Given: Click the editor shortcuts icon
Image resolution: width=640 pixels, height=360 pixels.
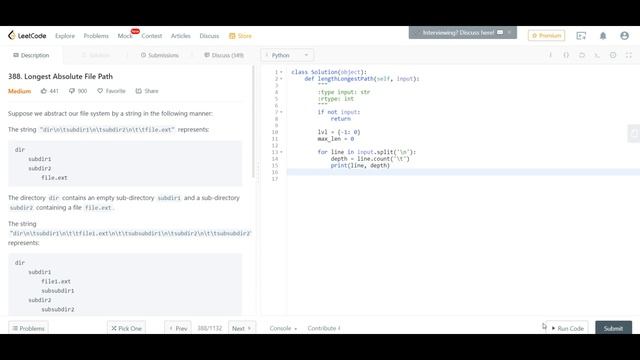Looking at the screenshot, I should [597, 55].
